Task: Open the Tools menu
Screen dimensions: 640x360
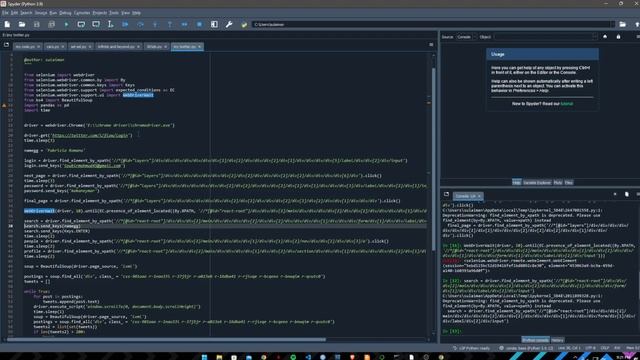Action: click(x=114, y=13)
